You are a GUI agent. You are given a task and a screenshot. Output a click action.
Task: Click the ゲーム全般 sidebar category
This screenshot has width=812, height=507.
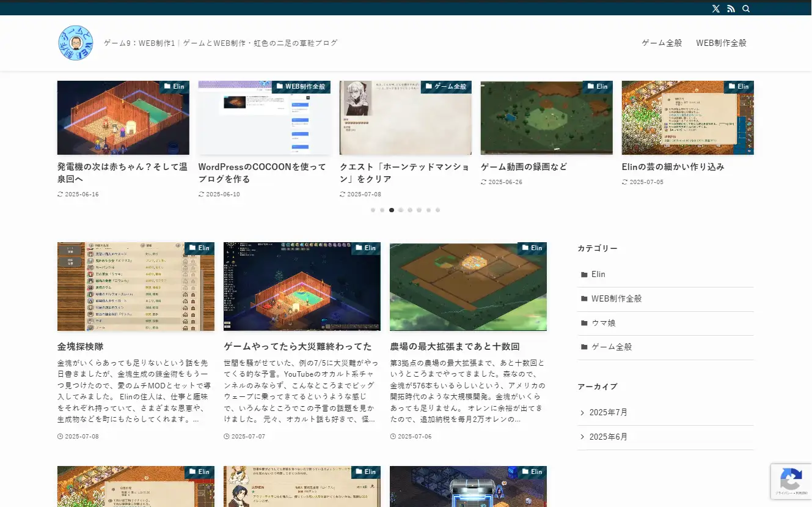[612, 347]
